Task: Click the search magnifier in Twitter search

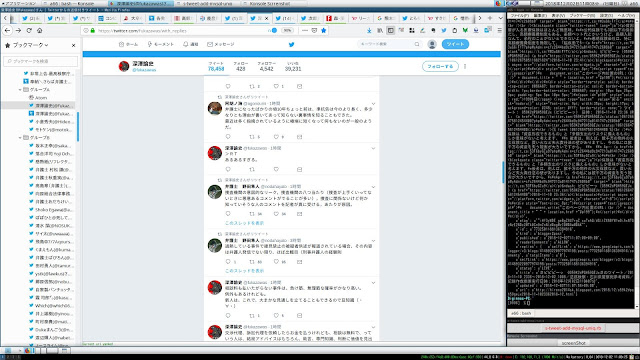Action: pos(417,44)
